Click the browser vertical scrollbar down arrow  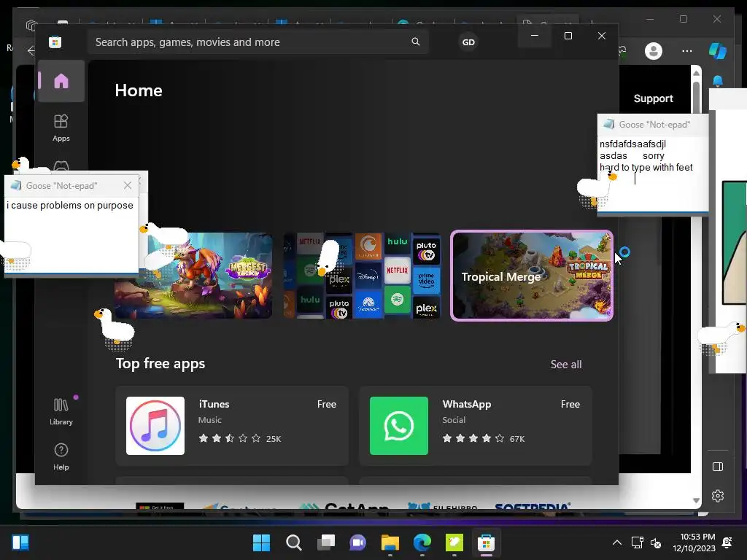pyautogui.click(x=696, y=500)
